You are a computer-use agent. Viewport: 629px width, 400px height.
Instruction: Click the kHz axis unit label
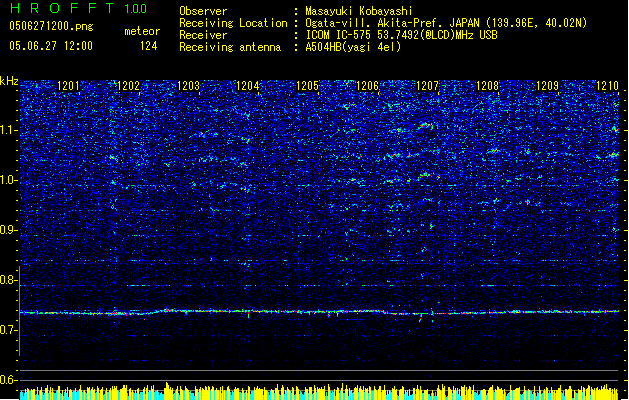[x=9, y=81]
